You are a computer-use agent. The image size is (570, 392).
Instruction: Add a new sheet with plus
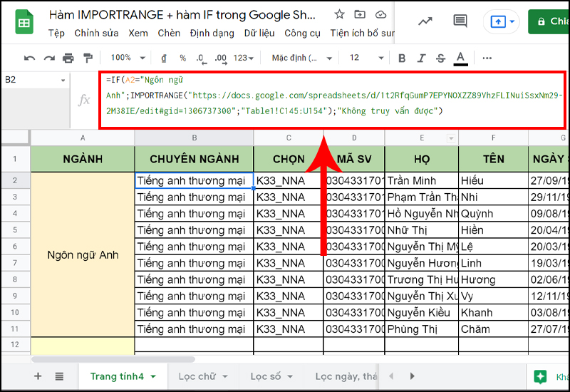(38, 376)
